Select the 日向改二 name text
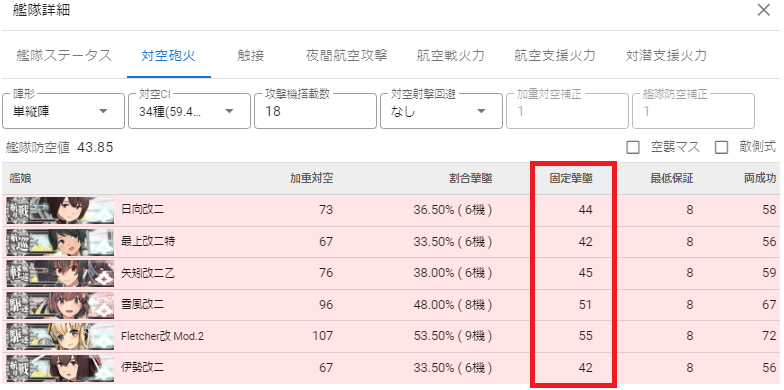Image resolution: width=784 pixels, height=390 pixels. pyautogui.click(x=142, y=210)
